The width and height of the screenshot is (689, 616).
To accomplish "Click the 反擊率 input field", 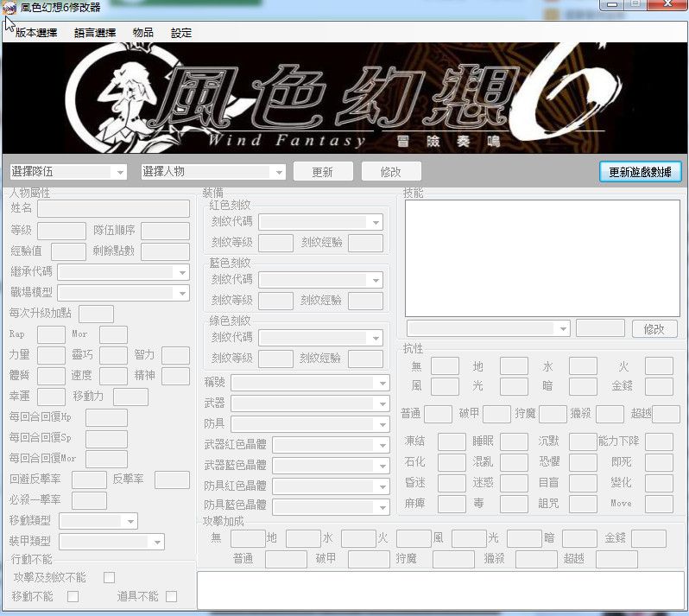I will [173, 480].
